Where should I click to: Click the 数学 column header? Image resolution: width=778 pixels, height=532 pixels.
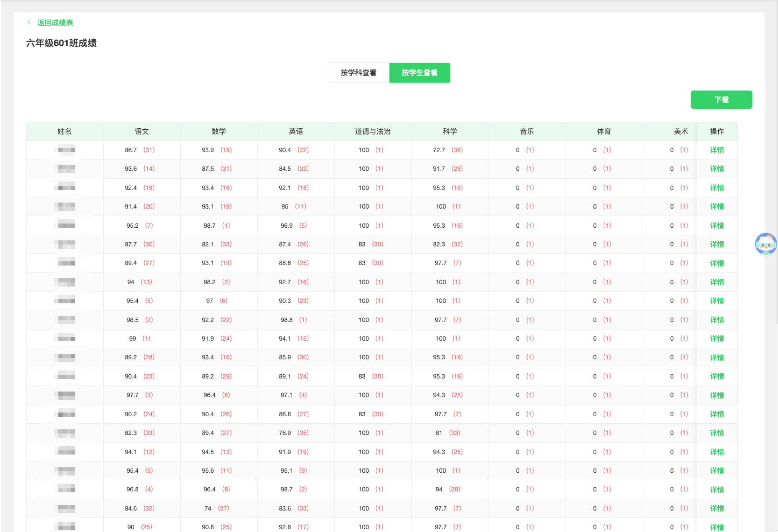tap(219, 131)
